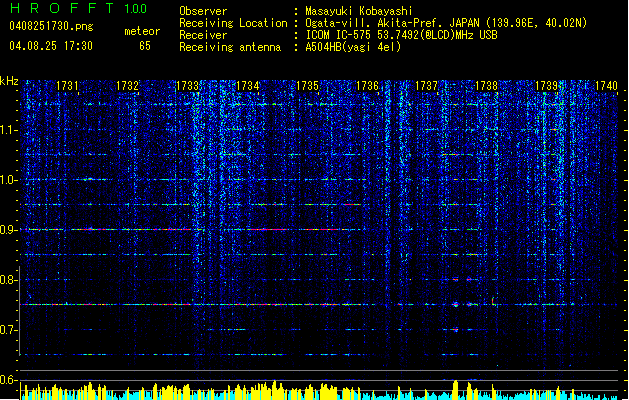Screen dimensions: 629x400
Task: Click the 1735 time marker
Action: coord(307,86)
